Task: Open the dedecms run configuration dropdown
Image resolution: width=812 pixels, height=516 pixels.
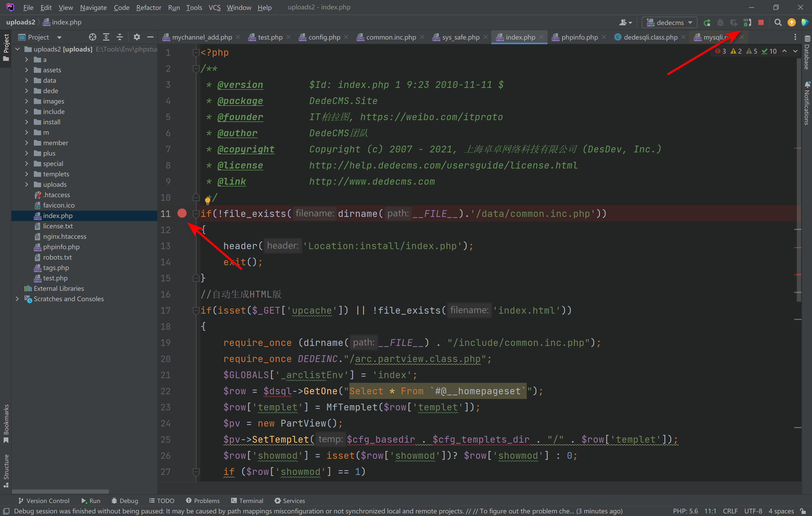Action: click(669, 23)
